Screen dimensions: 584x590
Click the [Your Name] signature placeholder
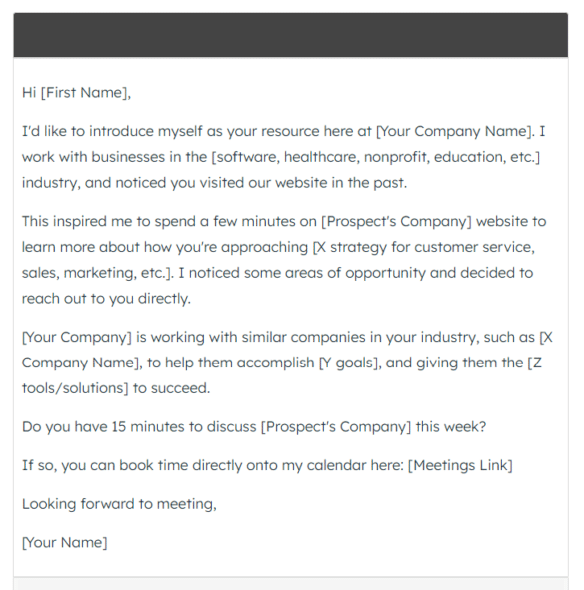pos(64,543)
